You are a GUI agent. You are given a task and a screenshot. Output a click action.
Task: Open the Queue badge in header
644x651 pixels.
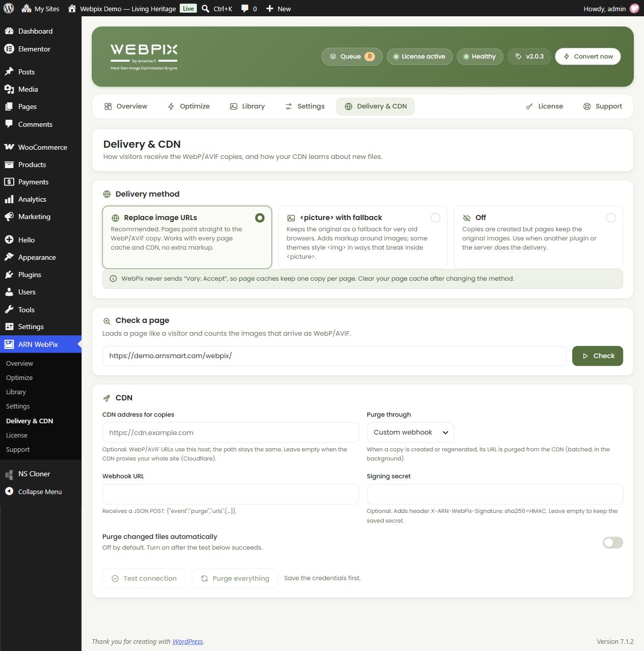point(352,57)
